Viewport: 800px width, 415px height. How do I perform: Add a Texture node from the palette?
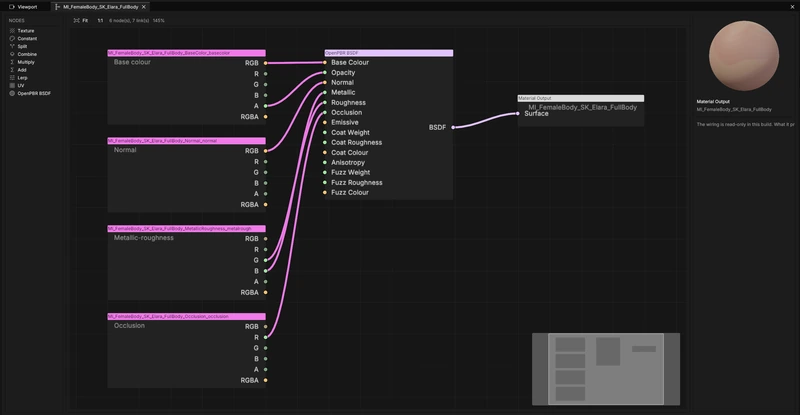coord(22,31)
